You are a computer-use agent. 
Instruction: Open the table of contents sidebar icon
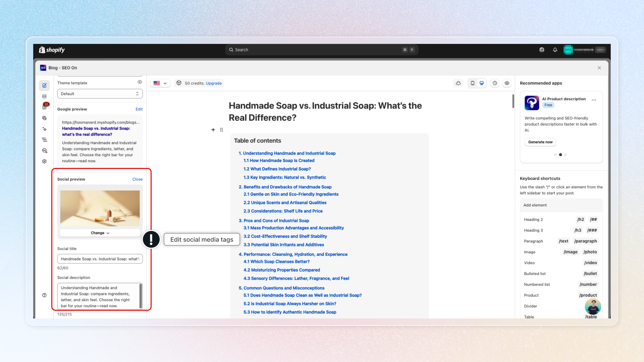coord(44,140)
